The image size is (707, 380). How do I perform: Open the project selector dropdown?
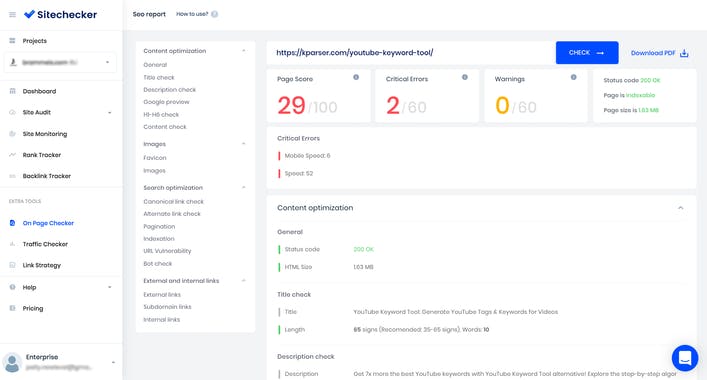pyautogui.click(x=60, y=62)
